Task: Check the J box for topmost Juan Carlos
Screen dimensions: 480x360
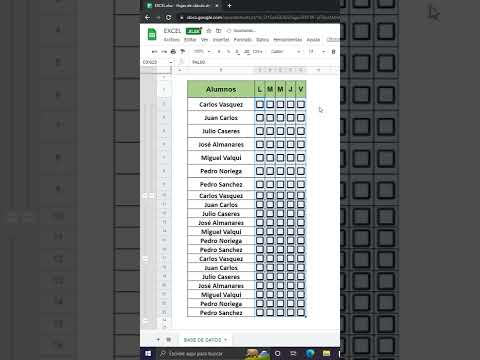Action: [291, 118]
